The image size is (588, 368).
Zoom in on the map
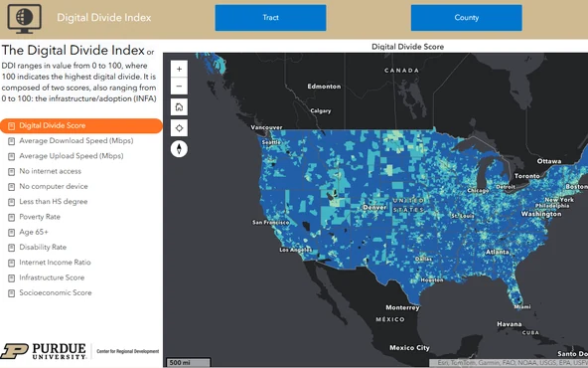pyautogui.click(x=179, y=69)
